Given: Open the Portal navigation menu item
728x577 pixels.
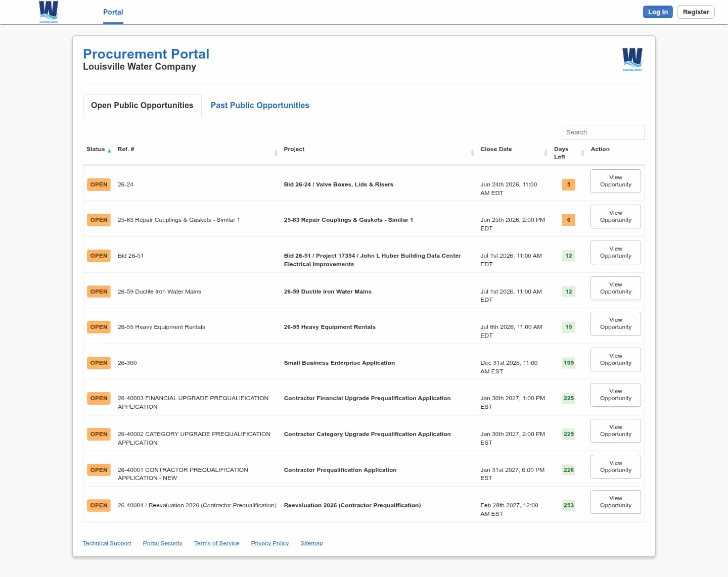Looking at the screenshot, I should [x=113, y=12].
